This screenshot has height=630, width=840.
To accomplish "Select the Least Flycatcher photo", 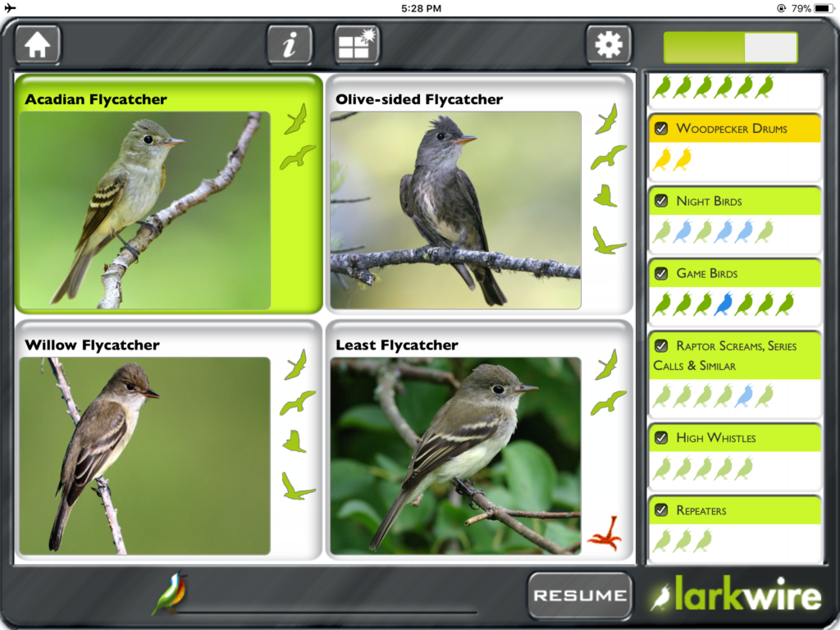I will [455, 456].
